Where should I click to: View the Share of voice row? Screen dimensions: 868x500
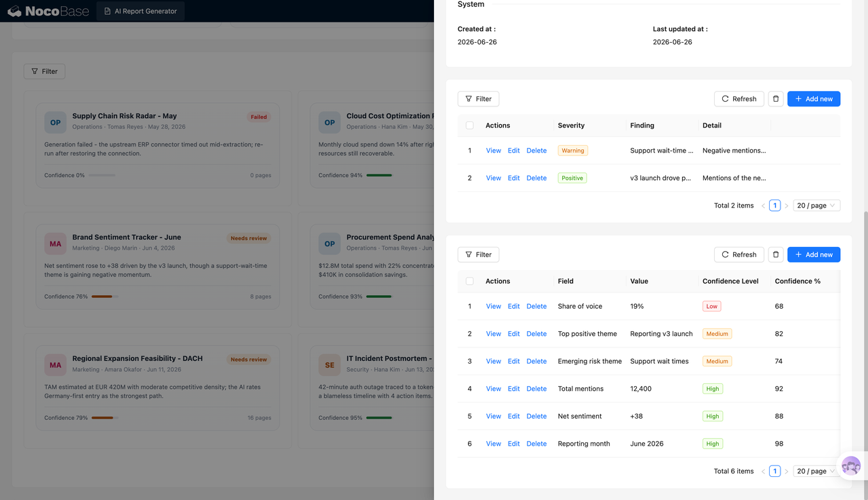click(493, 306)
